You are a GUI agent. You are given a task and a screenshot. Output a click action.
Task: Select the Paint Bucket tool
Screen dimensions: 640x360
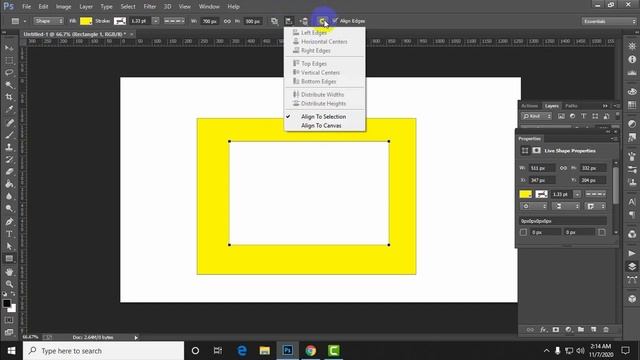point(9,184)
